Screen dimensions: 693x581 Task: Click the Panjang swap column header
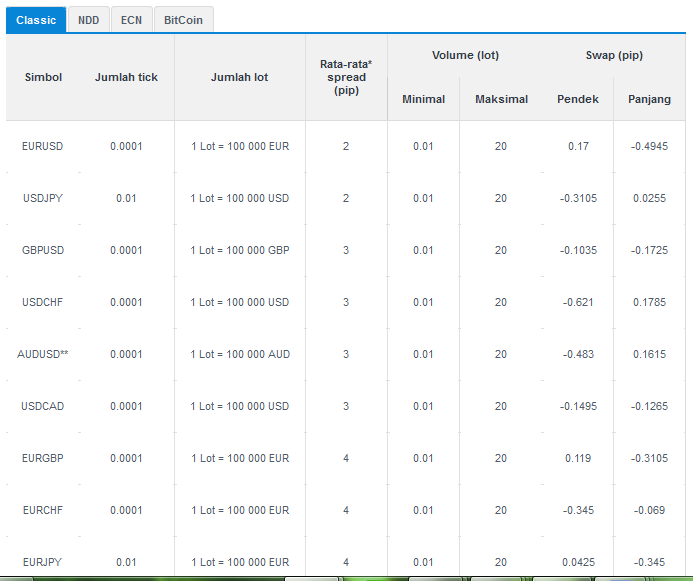[x=649, y=99]
